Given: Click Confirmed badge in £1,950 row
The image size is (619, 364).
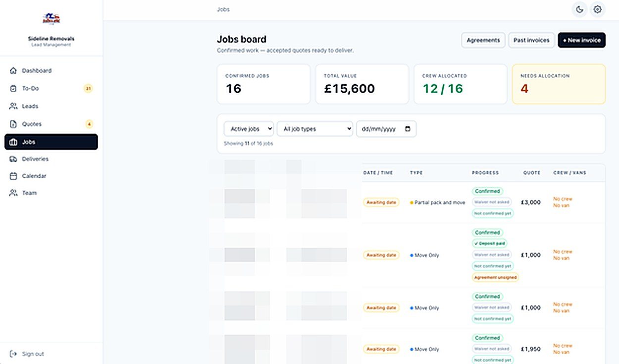Looking at the screenshot, I should [487, 338].
